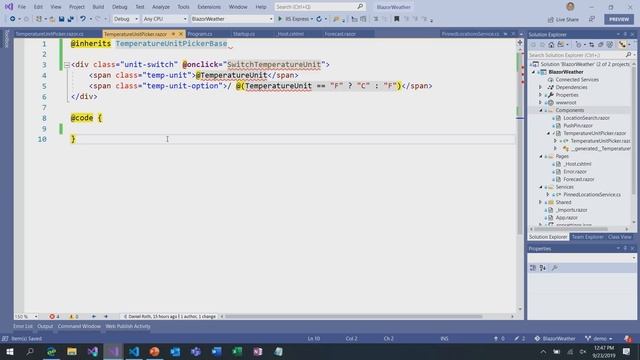The image size is (640, 360).
Task: Switch to the Forecast.razor tab
Action: point(340,34)
